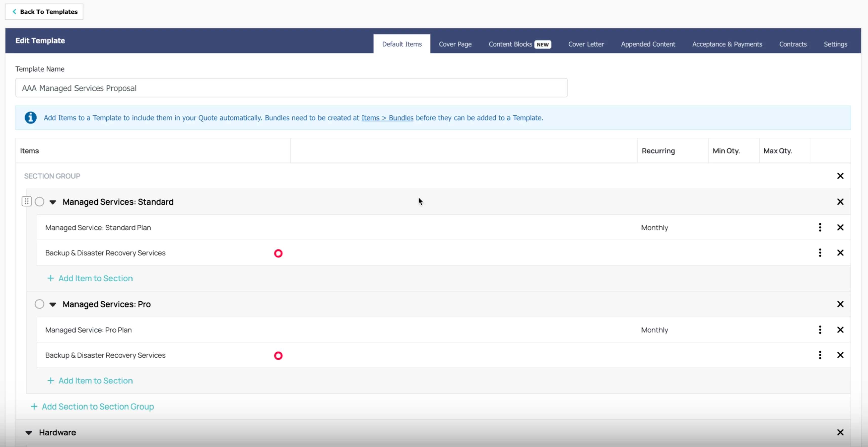The image size is (868, 447).
Task: Click the Template Name input field
Action: 291,88
